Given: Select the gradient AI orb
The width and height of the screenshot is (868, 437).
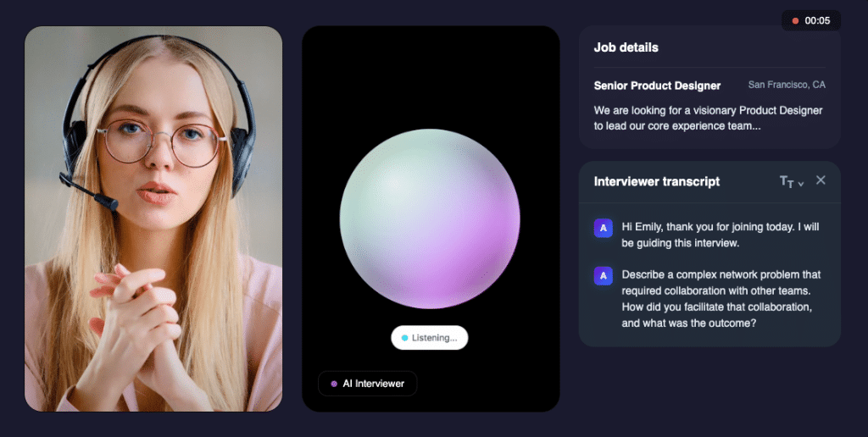Looking at the screenshot, I should (430, 218).
